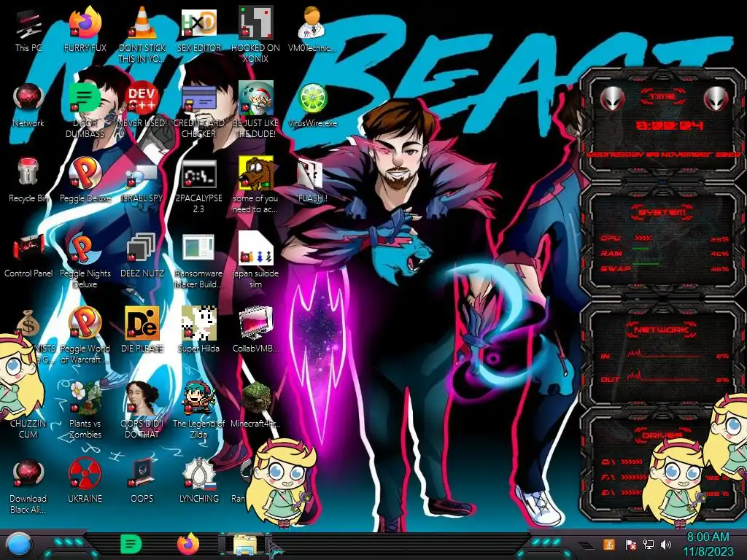This screenshot has height=560, width=747.
Task: Open the HxD hex editor desktop shortcut
Action: click(198, 29)
